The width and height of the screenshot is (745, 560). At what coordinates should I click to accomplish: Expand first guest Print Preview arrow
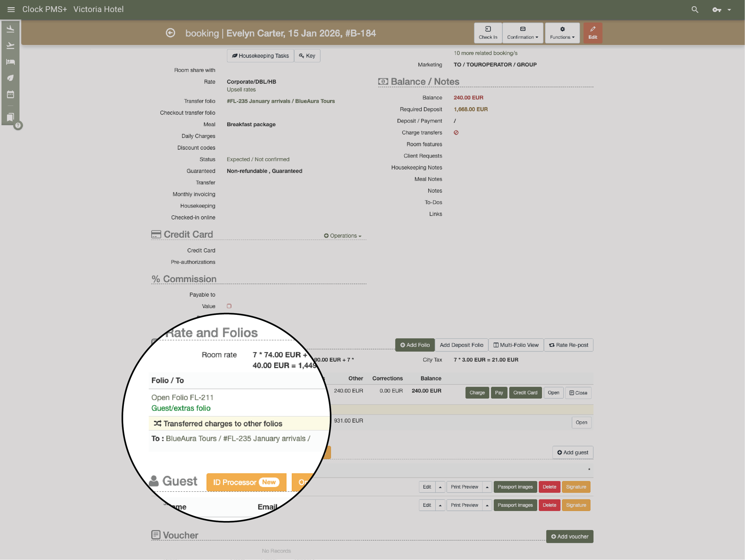[x=487, y=487]
